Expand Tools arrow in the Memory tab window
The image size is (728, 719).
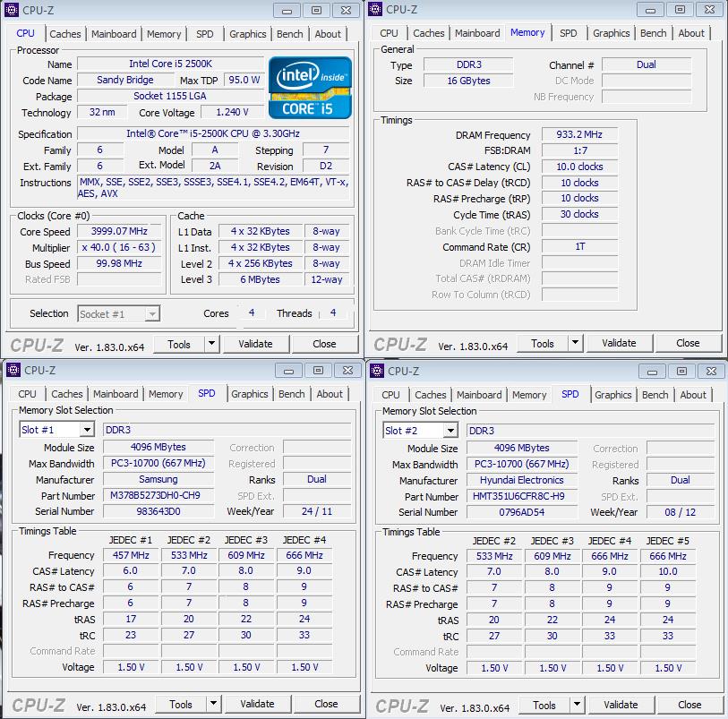coord(575,343)
